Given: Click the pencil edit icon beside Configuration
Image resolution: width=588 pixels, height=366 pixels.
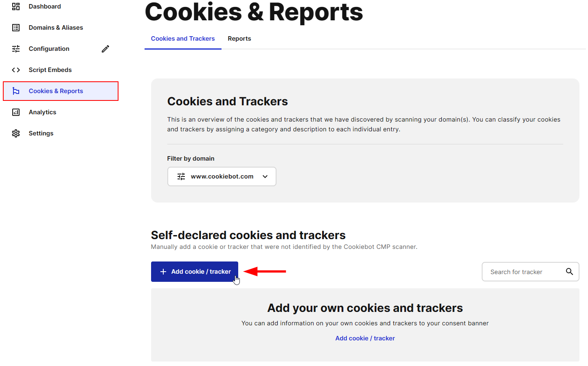Looking at the screenshot, I should click(105, 49).
